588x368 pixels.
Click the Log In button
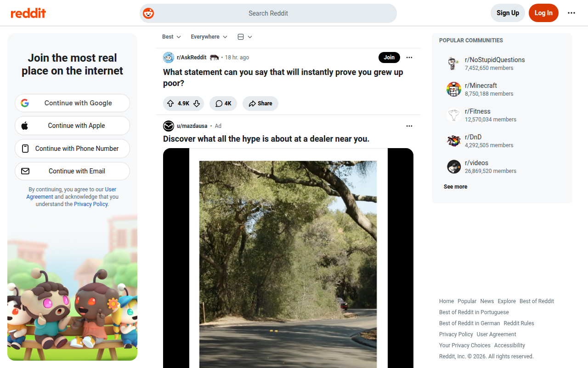click(x=543, y=13)
